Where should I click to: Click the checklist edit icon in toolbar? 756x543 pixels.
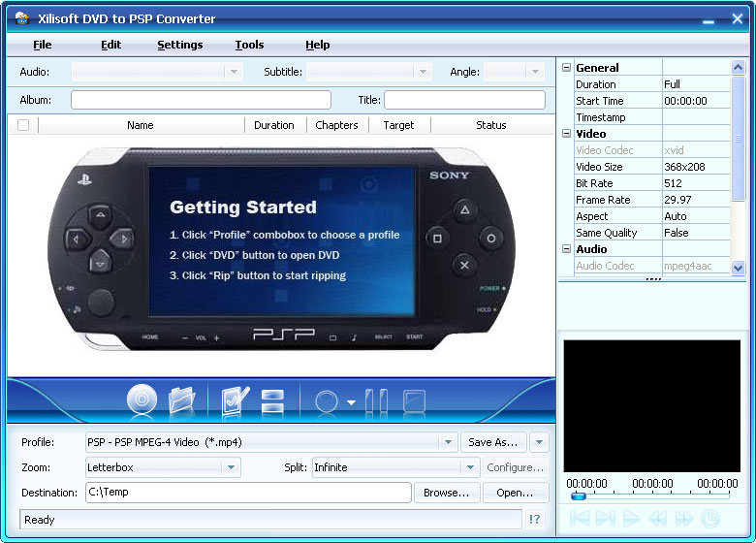tap(235, 400)
